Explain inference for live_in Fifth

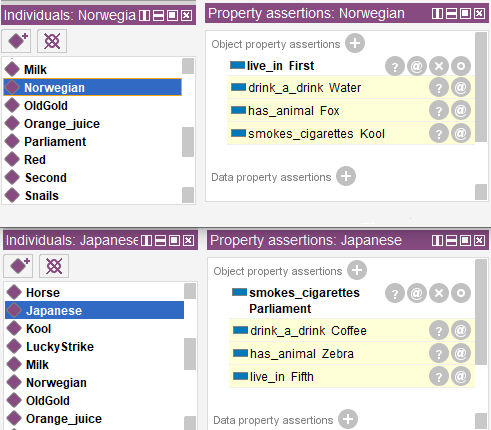pos(439,377)
